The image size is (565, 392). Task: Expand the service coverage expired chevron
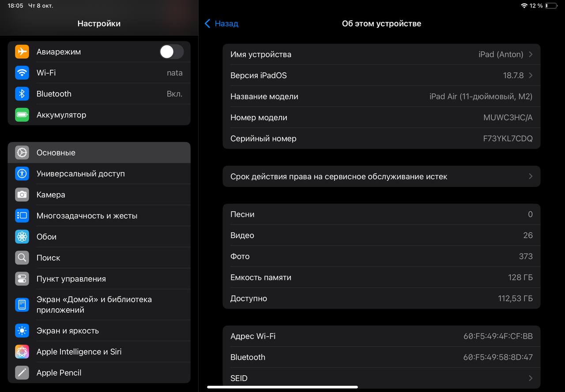(531, 176)
